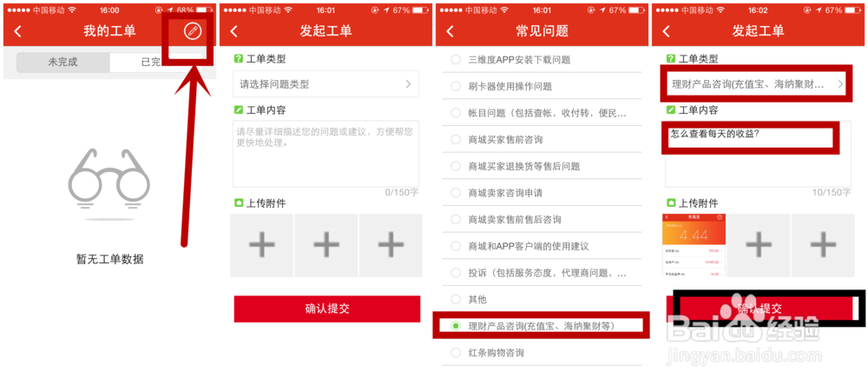Open the 请选择问题类型 dropdown

325,84
